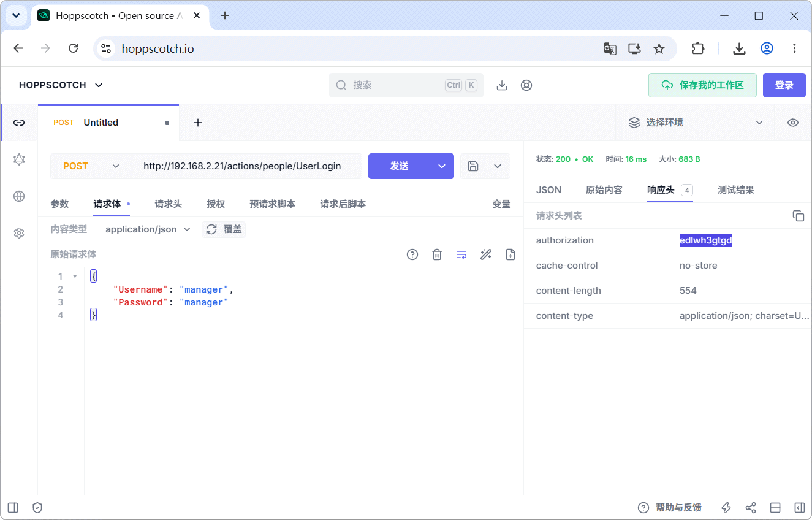812x520 pixels.
Task: Bookmark this page with the star icon
Action: click(659, 48)
